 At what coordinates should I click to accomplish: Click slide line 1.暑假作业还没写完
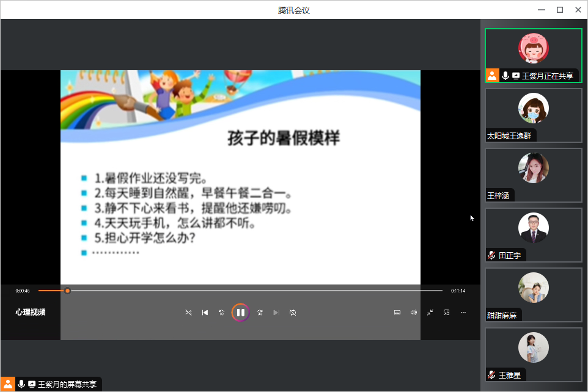150,178
